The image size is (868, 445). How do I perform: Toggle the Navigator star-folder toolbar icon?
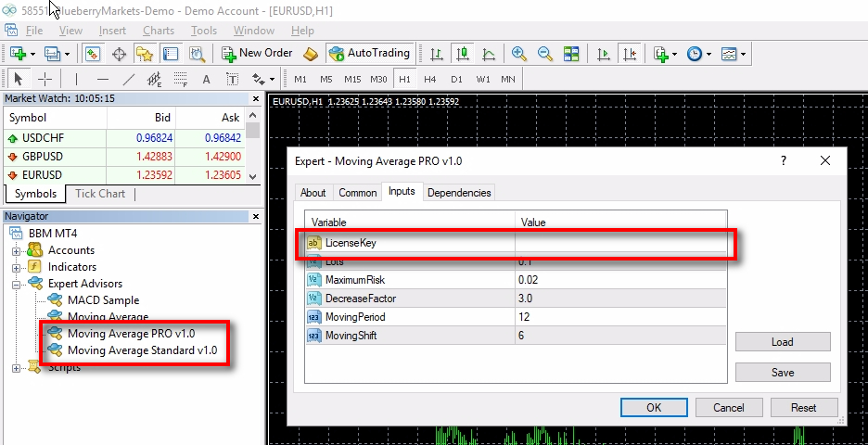[144, 54]
